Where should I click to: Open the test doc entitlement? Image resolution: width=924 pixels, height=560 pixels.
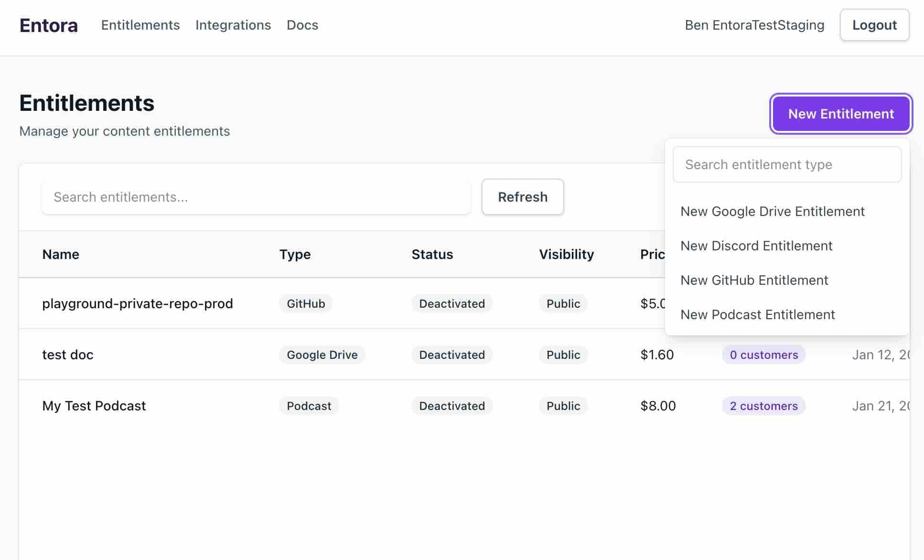(x=67, y=355)
